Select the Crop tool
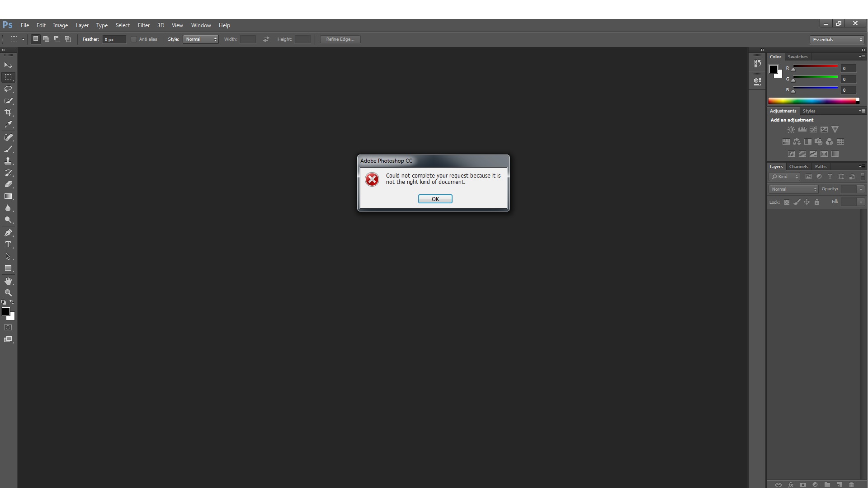868x488 pixels. click(x=8, y=113)
